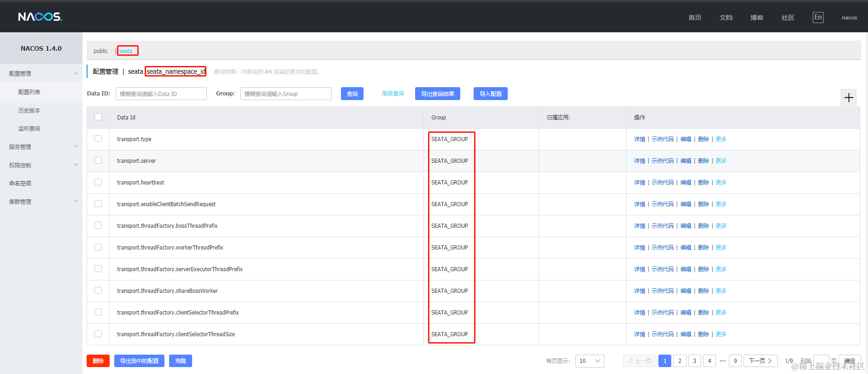This screenshot has height=374, width=868.
Task: Open 更多 menu for transport.type row
Action: coord(721,139)
